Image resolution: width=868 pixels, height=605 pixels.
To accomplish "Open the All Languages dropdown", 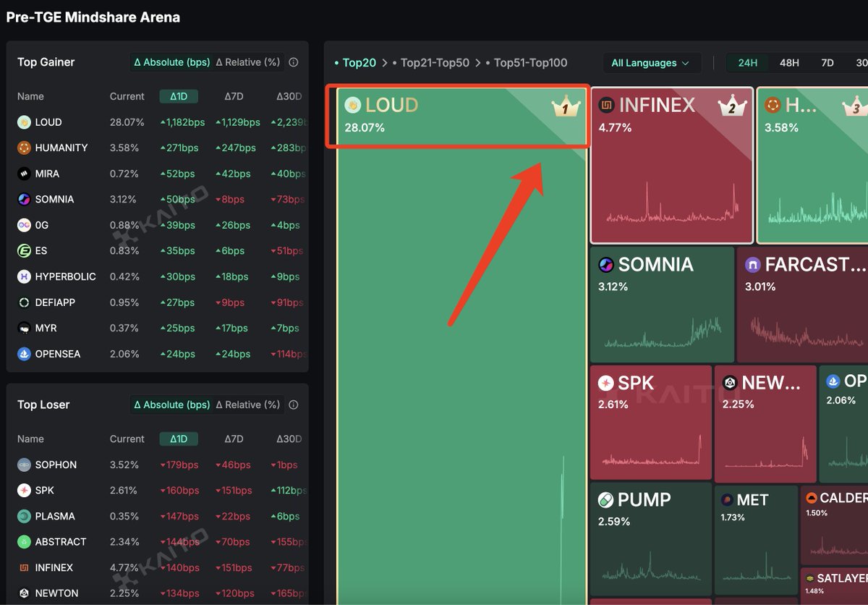I will pos(652,63).
